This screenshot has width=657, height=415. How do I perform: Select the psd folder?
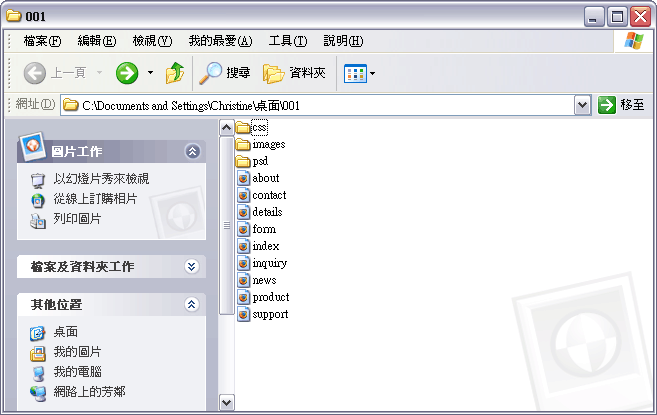point(259,161)
